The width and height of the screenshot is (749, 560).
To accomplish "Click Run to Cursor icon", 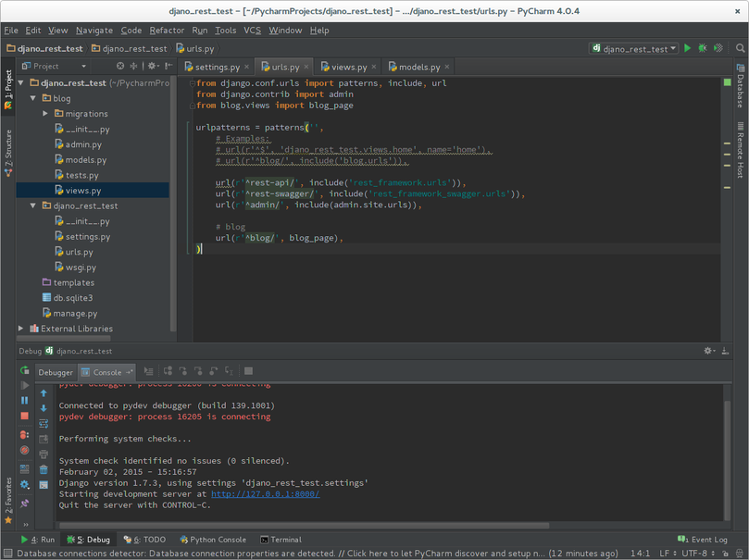I will coord(229,371).
